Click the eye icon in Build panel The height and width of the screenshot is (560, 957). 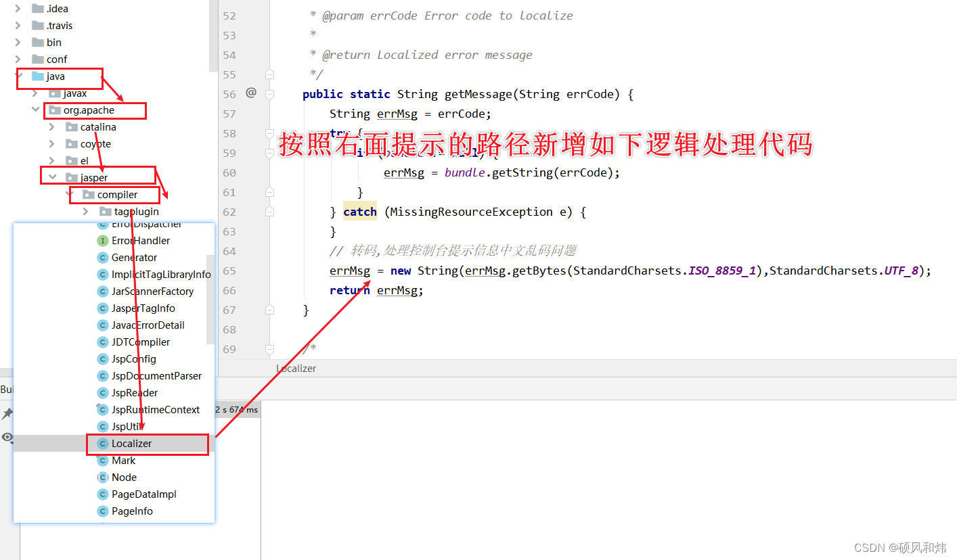point(7,438)
